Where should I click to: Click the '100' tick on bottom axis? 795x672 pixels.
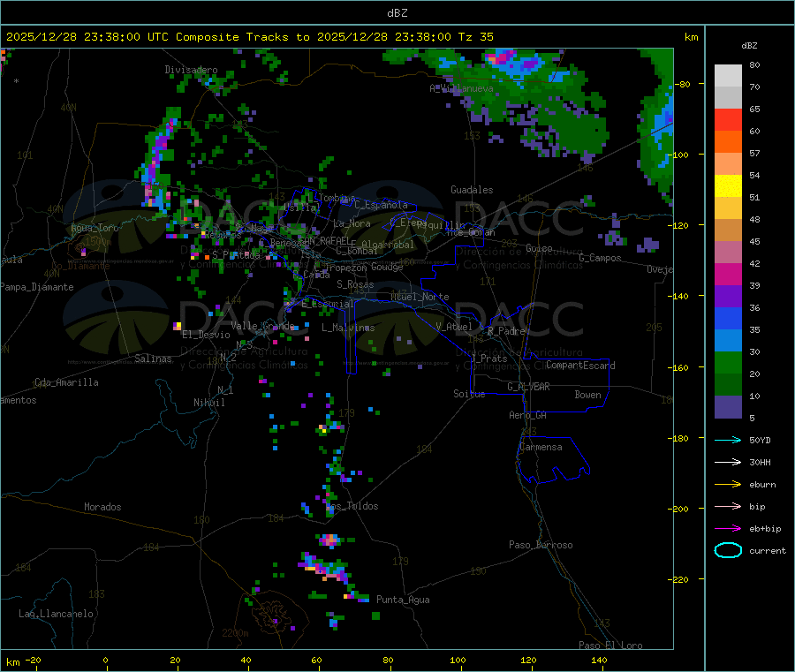(458, 660)
